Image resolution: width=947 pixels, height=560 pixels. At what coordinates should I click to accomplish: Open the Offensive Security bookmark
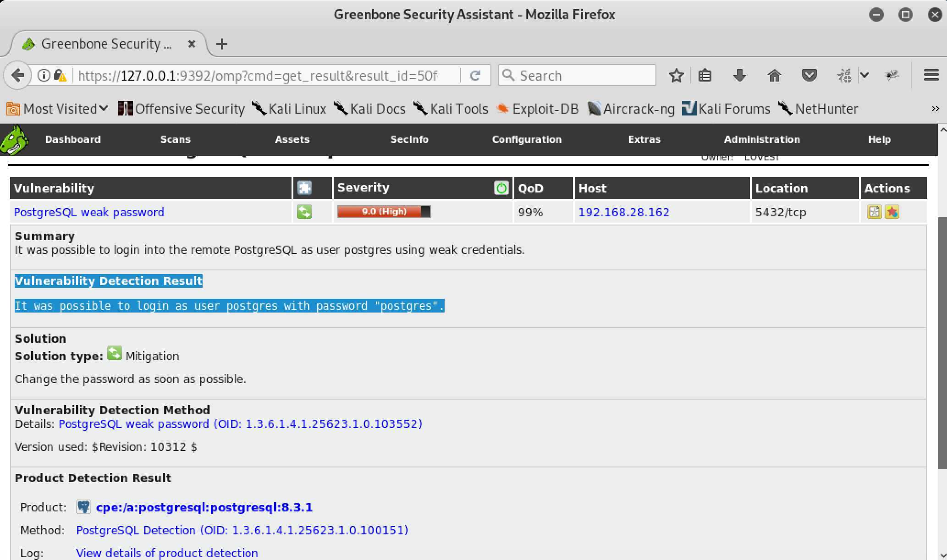182,109
